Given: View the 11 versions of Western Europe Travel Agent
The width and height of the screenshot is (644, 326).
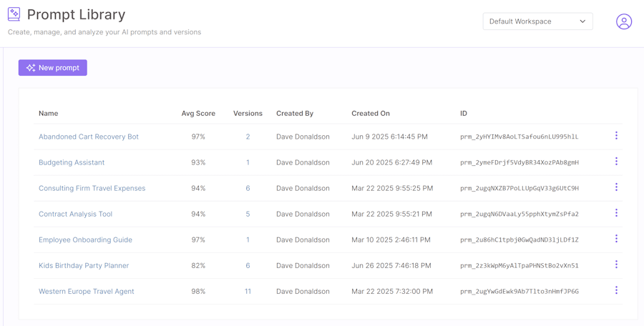Looking at the screenshot, I should tap(248, 291).
